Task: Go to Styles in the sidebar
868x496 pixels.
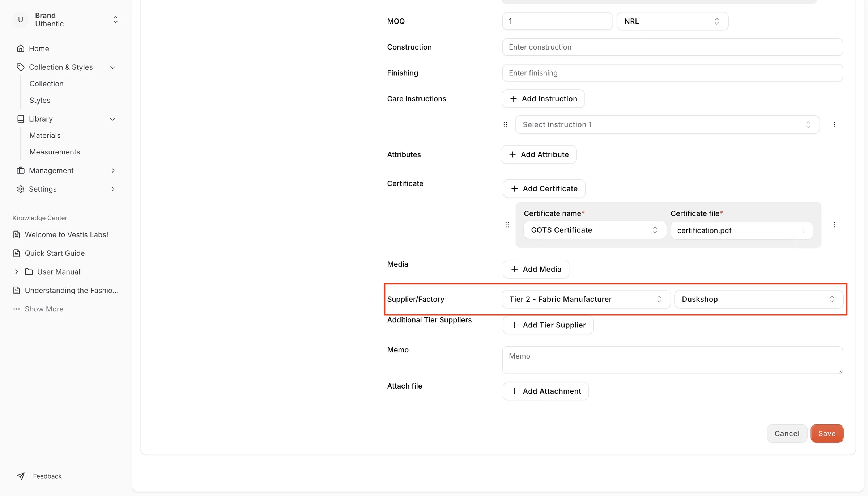Action: point(40,100)
